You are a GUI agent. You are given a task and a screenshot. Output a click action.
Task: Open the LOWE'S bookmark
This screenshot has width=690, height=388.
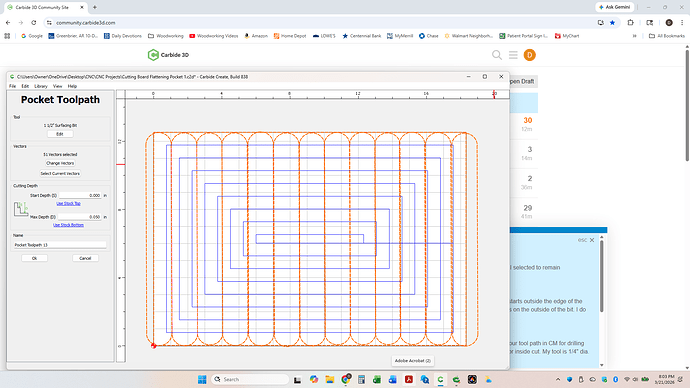(324, 36)
